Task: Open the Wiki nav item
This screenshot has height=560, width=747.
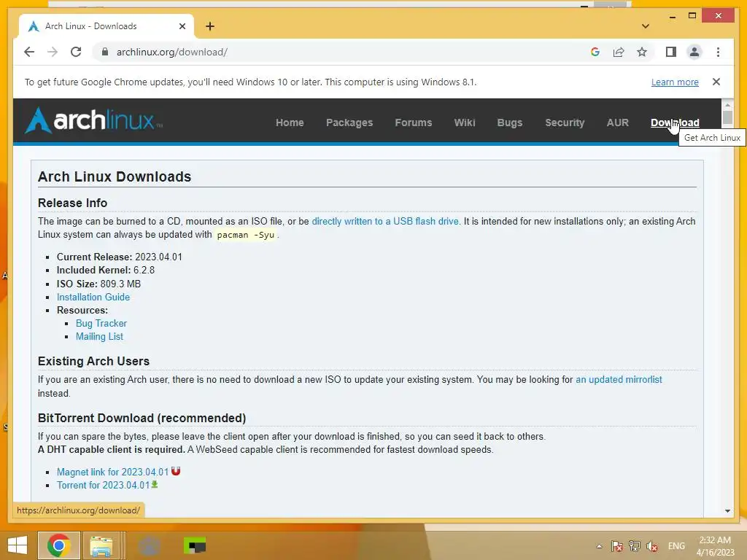Action: click(x=465, y=122)
